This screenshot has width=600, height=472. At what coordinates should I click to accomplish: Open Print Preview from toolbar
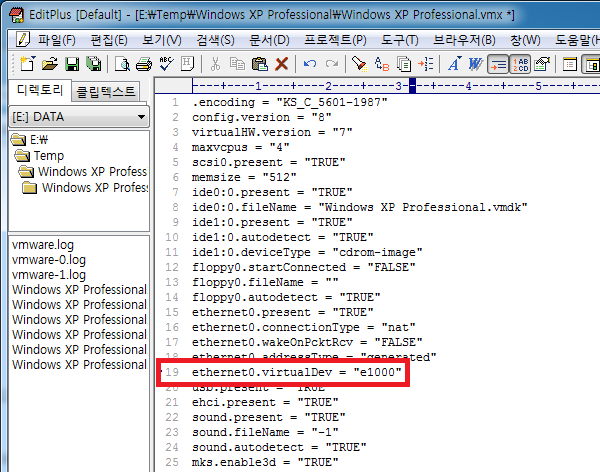(x=122, y=64)
